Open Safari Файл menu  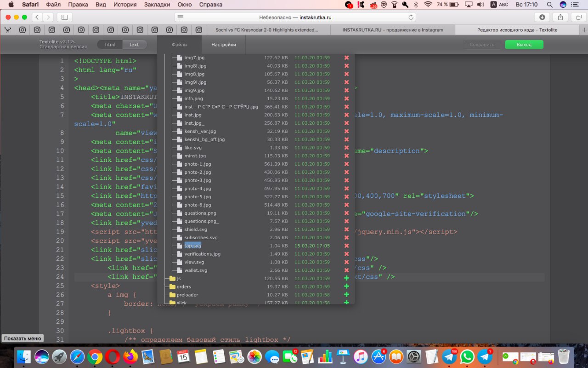[53, 5]
